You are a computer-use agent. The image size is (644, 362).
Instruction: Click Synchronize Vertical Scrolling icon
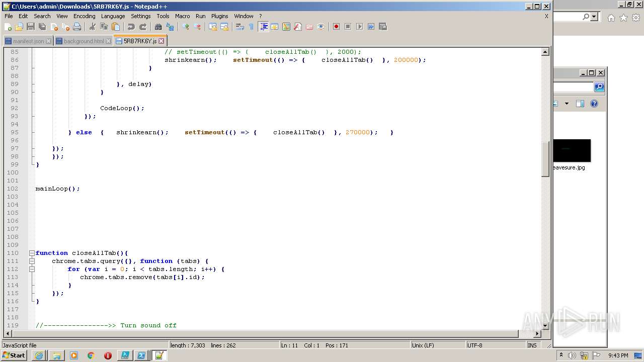click(x=213, y=27)
